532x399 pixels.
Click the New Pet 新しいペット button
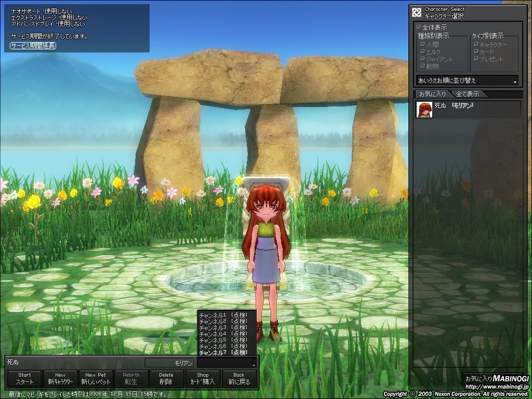(x=96, y=378)
